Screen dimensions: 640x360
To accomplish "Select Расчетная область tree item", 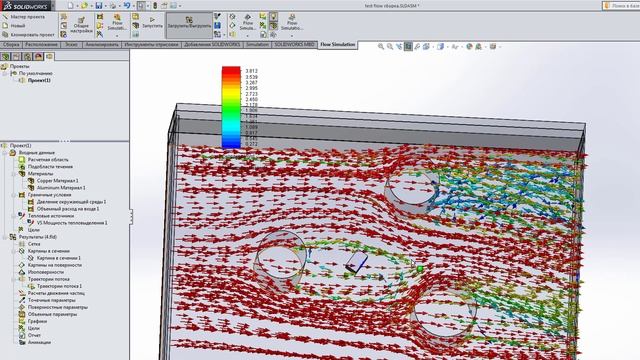I will pyautogui.click(x=48, y=160).
